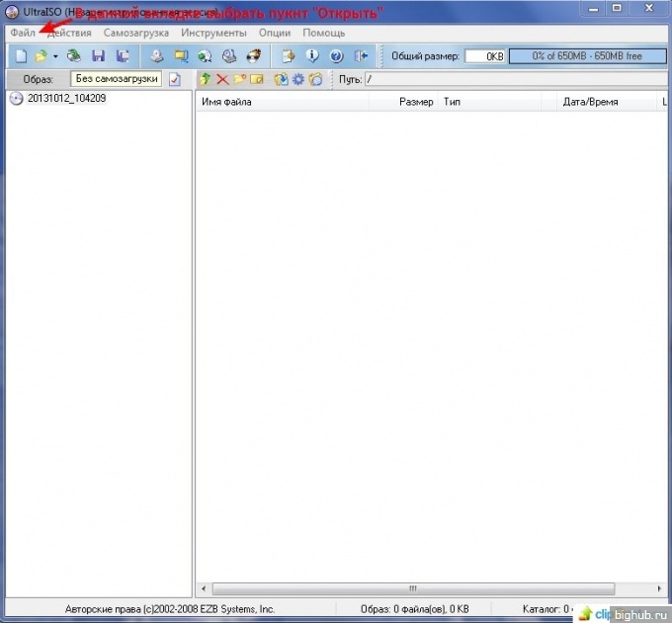Click the horizontal scrollbar left arrow
672x623 pixels.
pos(204,588)
